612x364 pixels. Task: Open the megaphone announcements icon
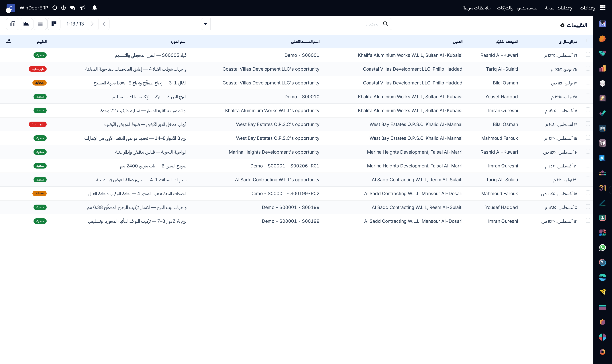[x=83, y=8]
